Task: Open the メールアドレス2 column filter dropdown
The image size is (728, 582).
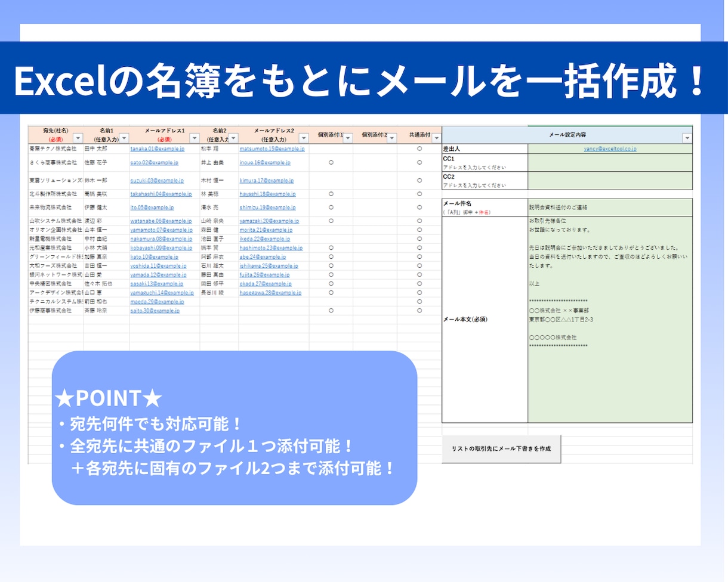Action: click(304, 138)
